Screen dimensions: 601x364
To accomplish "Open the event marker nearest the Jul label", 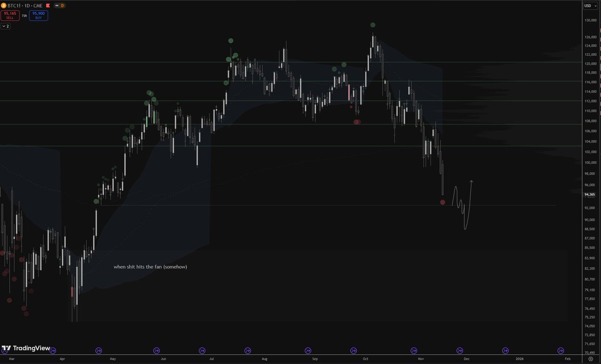I will (x=202, y=350).
